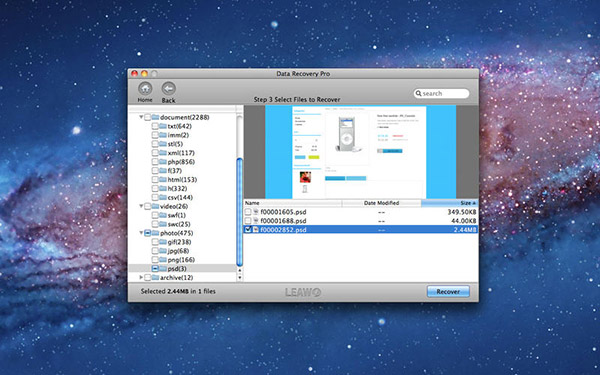Screen dimensions: 600x375
Task: Click the PSD preview image
Action: pos(361,152)
